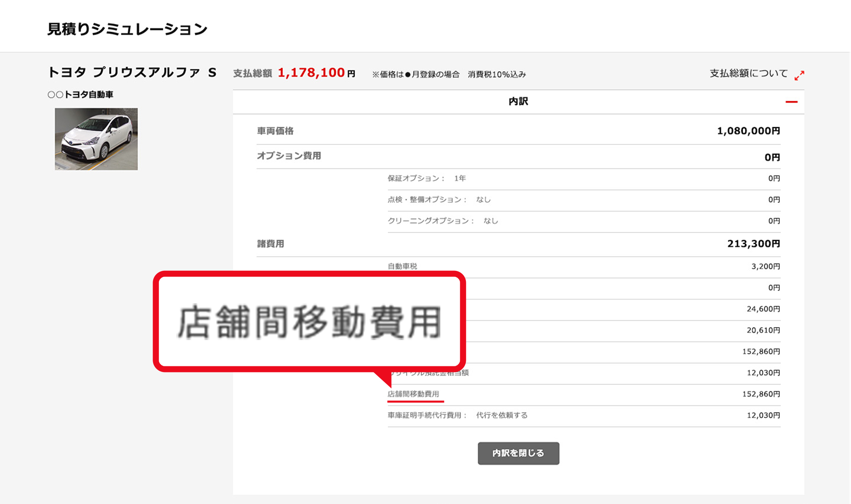Image resolution: width=851 pixels, height=504 pixels.
Task: Click the 車庫証明手続代行費用 代行を依頼する entry
Action: [457, 415]
